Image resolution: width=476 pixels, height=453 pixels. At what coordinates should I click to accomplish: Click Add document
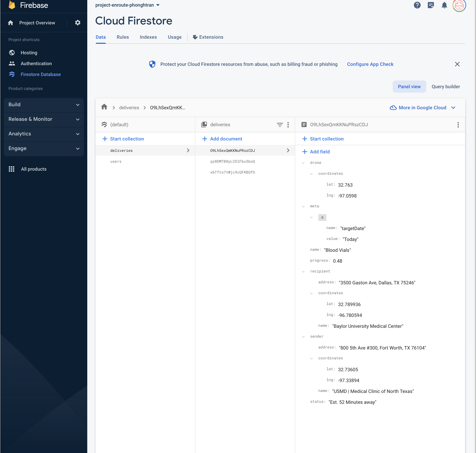[222, 139]
